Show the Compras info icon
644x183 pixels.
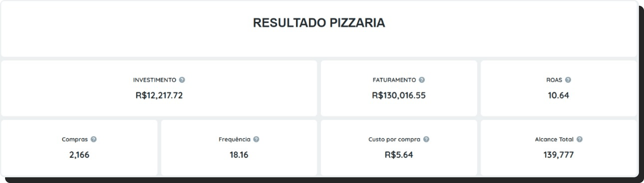click(94, 139)
